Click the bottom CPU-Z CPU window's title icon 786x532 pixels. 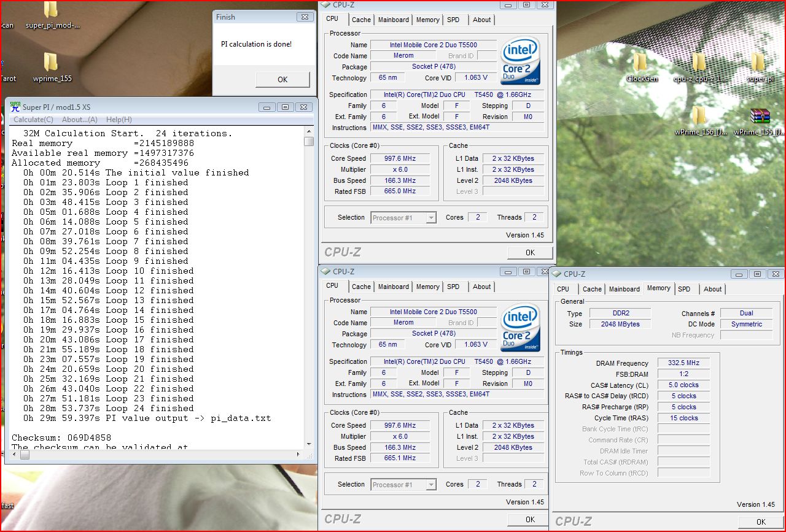tap(327, 271)
